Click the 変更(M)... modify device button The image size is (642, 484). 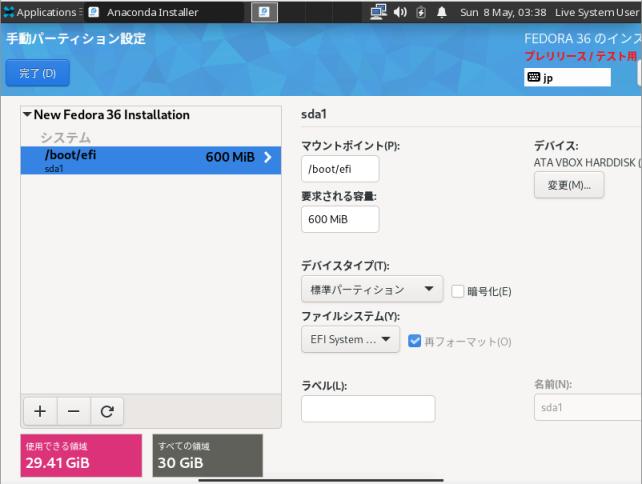(x=569, y=185)
